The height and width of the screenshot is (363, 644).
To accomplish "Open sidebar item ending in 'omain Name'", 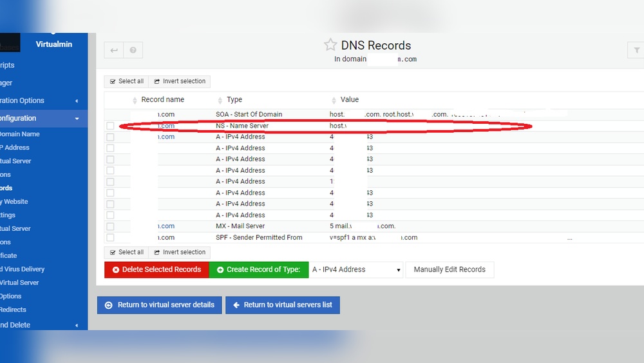I will coord(20,134).
